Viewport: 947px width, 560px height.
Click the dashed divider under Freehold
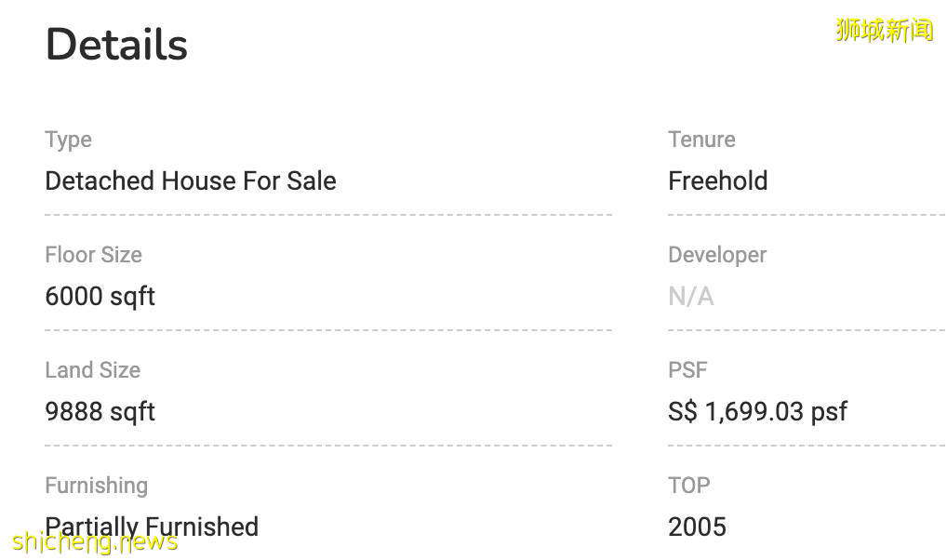(x=806, y=215)
